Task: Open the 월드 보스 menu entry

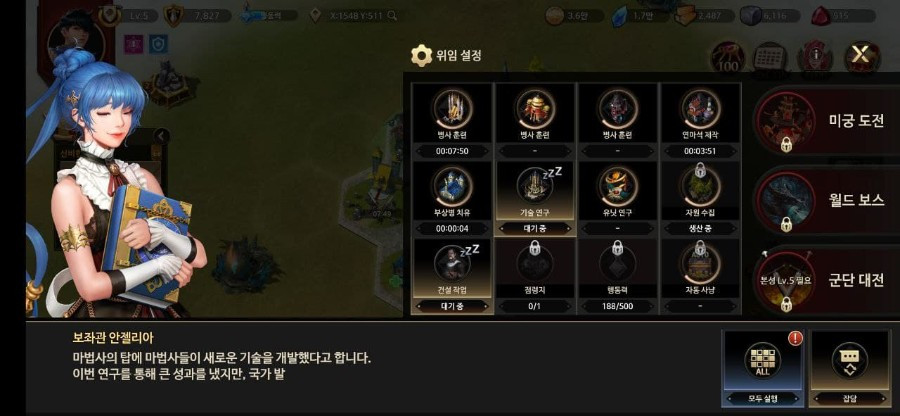Action: tap(827, 200)
